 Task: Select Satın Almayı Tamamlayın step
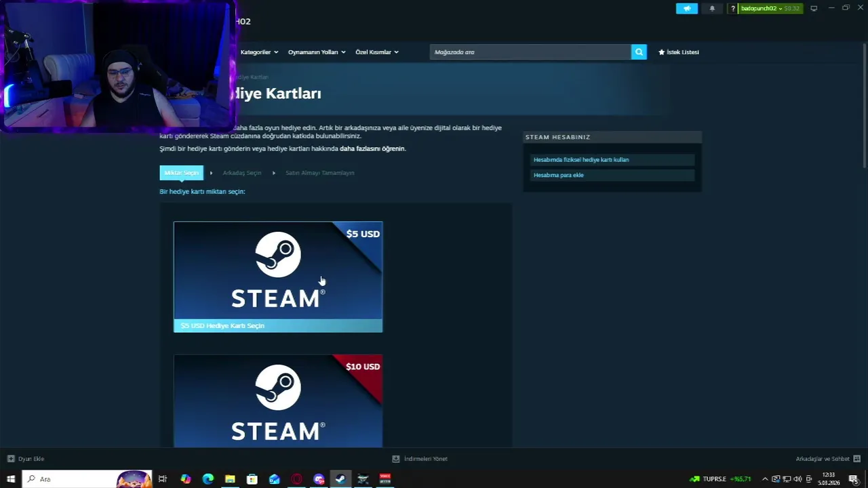319,173
